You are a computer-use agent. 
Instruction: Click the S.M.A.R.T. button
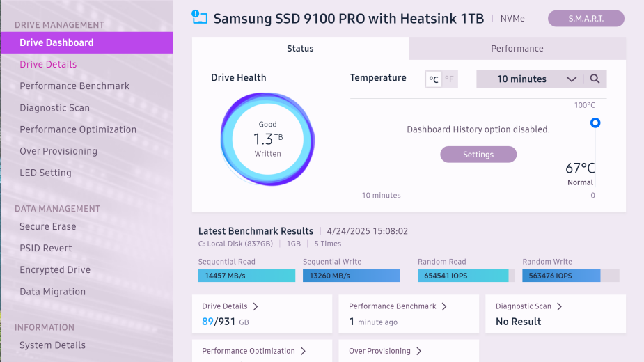click(x=586, y=19)
